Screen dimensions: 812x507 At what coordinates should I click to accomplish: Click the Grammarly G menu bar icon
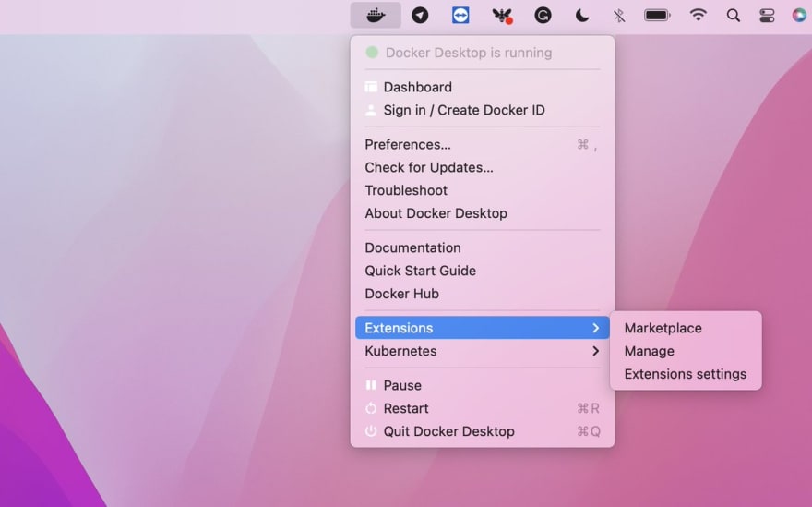(x=543, y=16)
